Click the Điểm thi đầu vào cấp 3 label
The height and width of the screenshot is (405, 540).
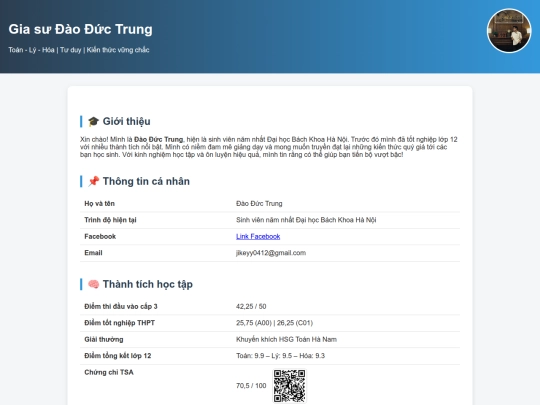point(121,306)
